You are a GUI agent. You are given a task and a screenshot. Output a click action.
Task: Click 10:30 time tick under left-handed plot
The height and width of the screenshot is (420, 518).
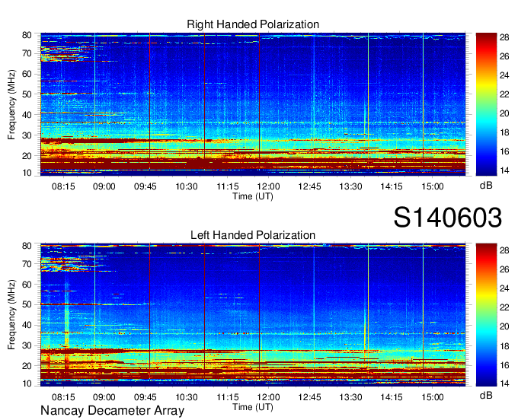[x=187, y=397]
